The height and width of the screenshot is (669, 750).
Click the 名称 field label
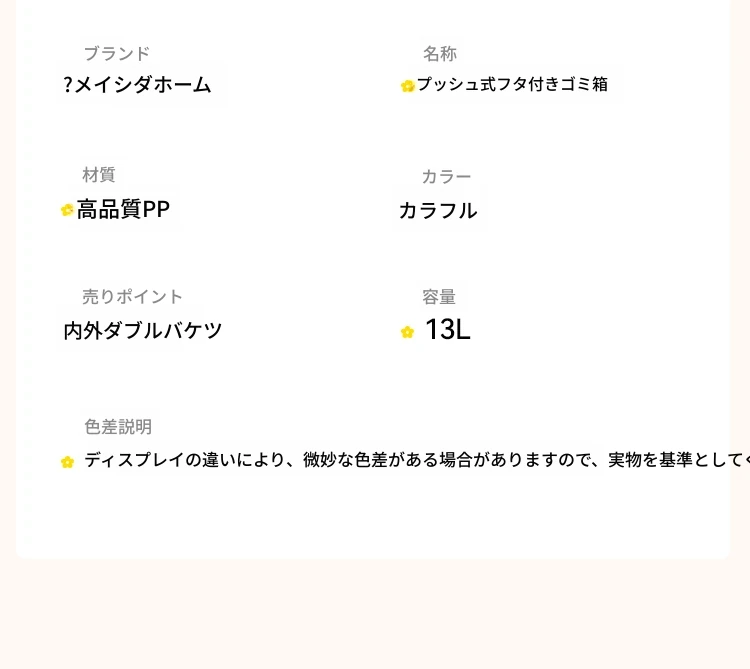[x=440, y=54]
